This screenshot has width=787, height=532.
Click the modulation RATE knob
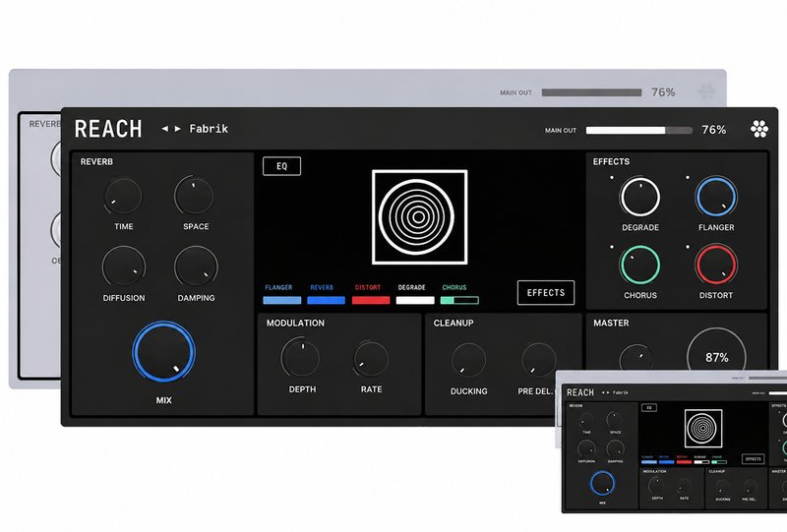(x=371, y=359)
